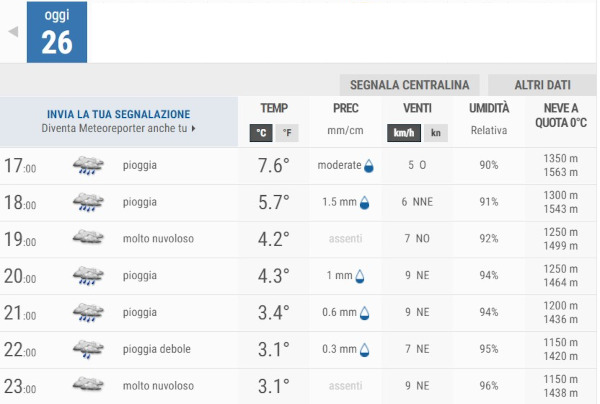Expand Diventa Meteoreporter anche tu arrow
This screenshot has width=600, height=404.
[193, 129]
